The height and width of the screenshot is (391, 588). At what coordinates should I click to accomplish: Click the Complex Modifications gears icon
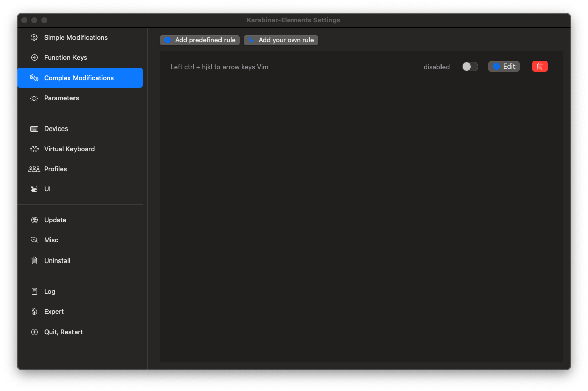point(34,78)
